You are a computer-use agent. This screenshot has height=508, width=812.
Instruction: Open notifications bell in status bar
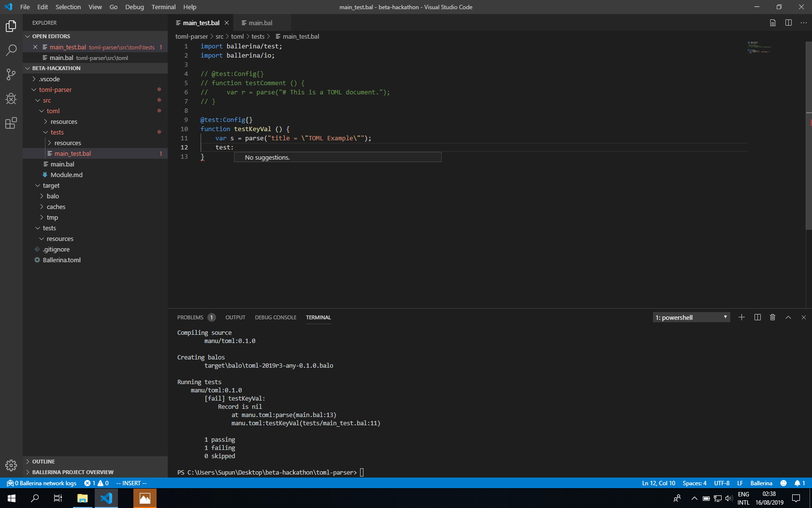pyautogui.click(x=799, y=483)
